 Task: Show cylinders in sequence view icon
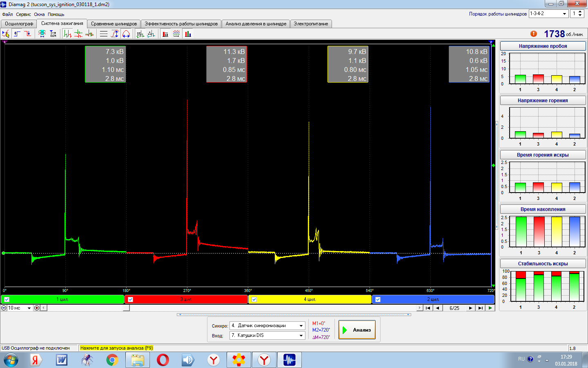click(67, 34)
